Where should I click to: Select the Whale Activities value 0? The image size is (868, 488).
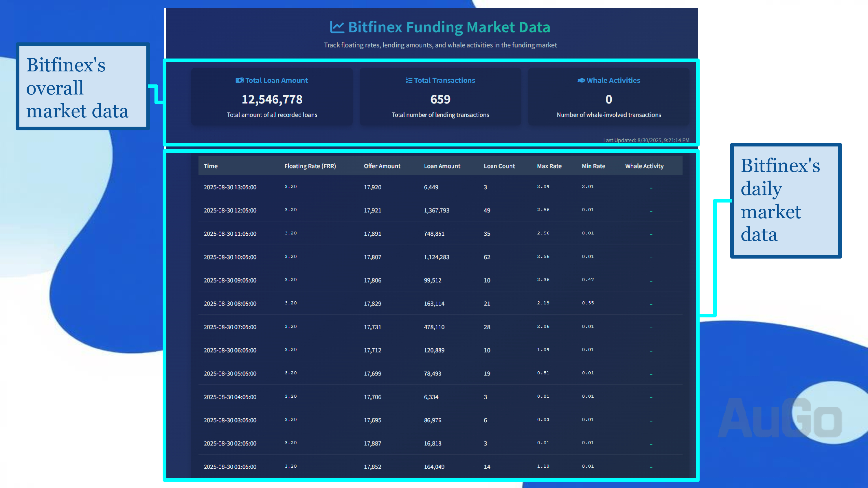(608, 99)
